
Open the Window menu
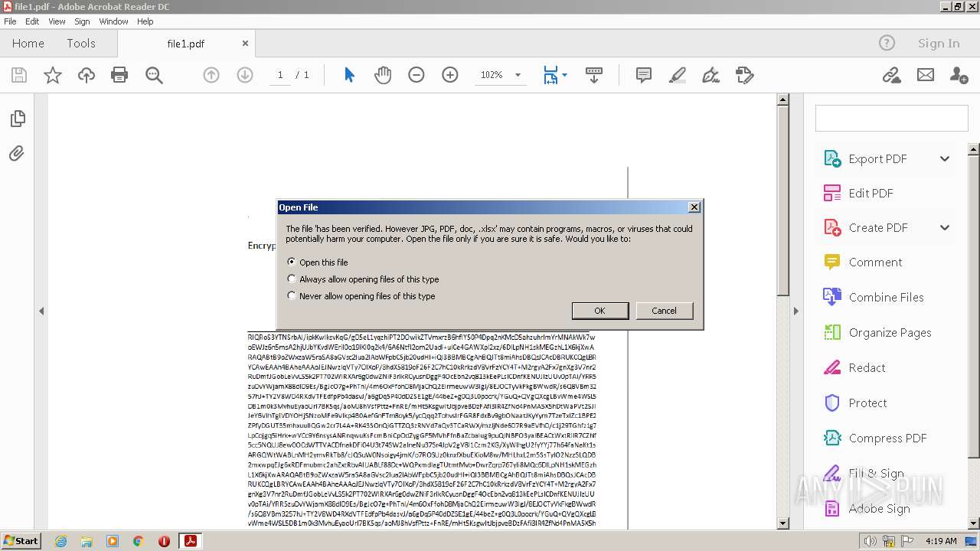tap(113, 21)
